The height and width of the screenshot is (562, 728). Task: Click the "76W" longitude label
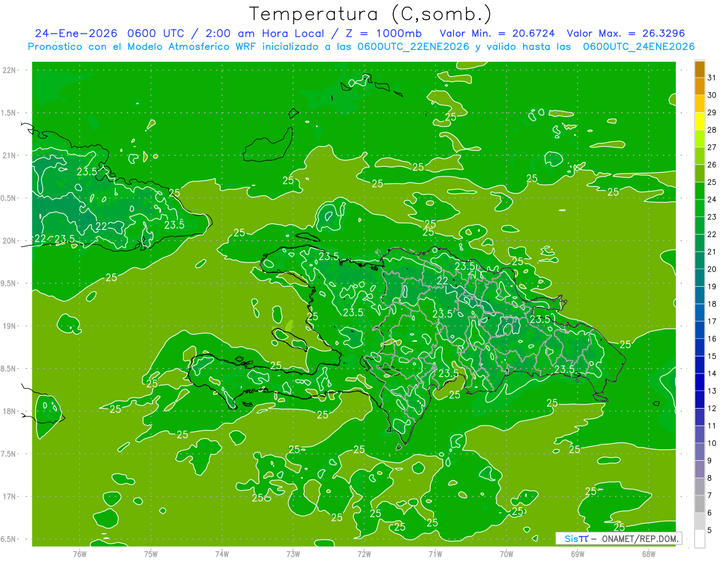[79, 554]
